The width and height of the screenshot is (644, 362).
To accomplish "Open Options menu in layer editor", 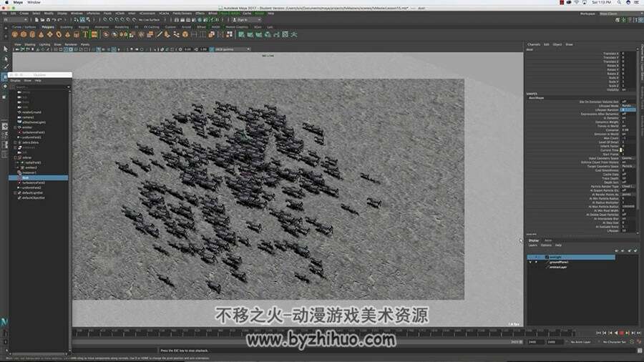I will pos(546,245).
